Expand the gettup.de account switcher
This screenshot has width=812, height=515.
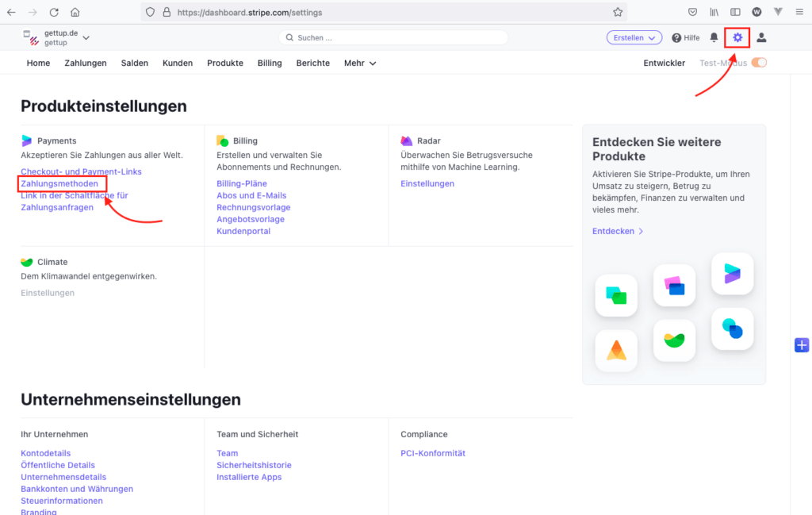[x=86, y=38]
